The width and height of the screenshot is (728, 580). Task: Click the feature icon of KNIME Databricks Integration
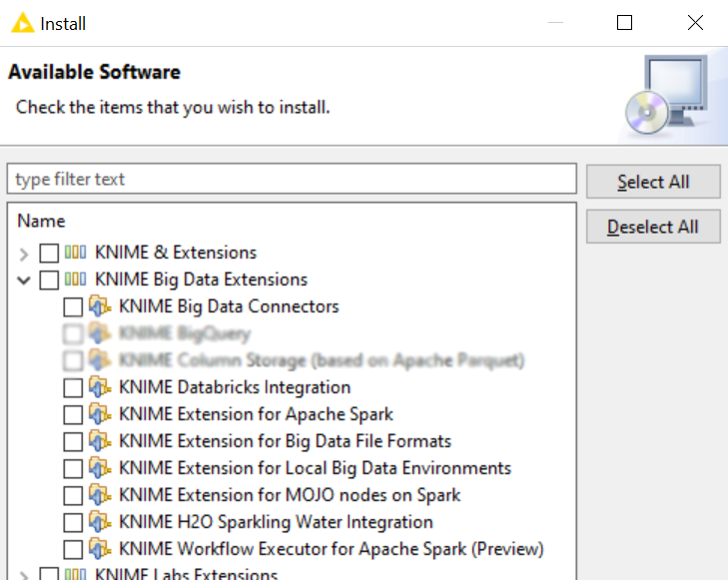tap(100, 387)
